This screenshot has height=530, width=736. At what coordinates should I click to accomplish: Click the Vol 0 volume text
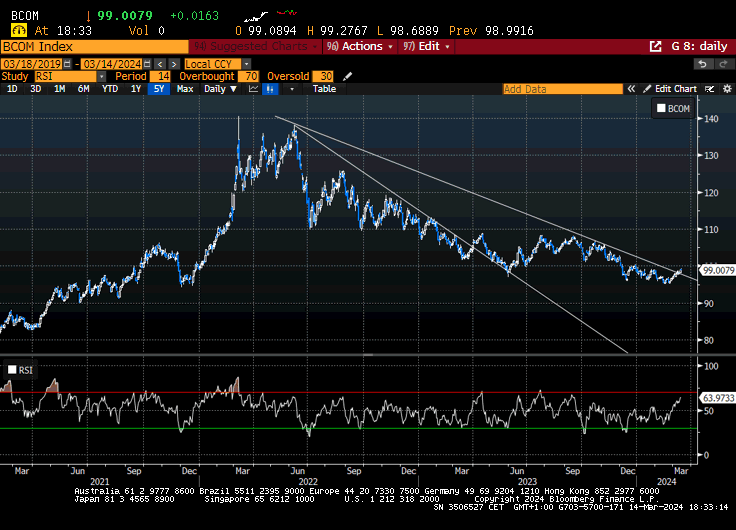coord(146,31)
